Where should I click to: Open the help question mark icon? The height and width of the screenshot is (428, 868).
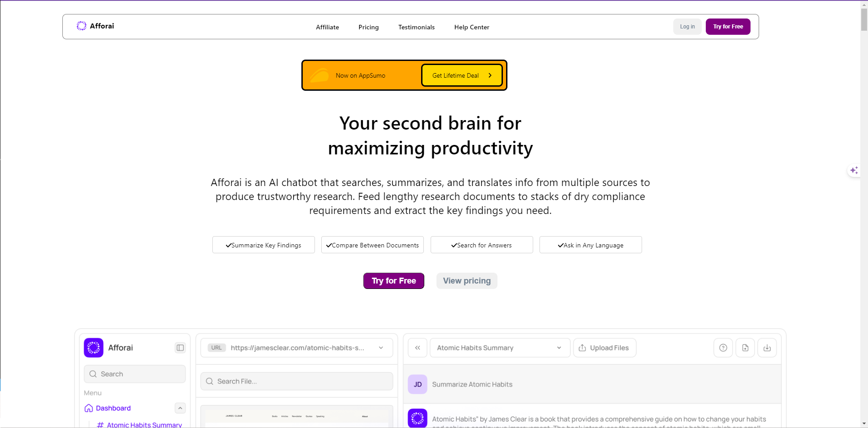(723, 348)
